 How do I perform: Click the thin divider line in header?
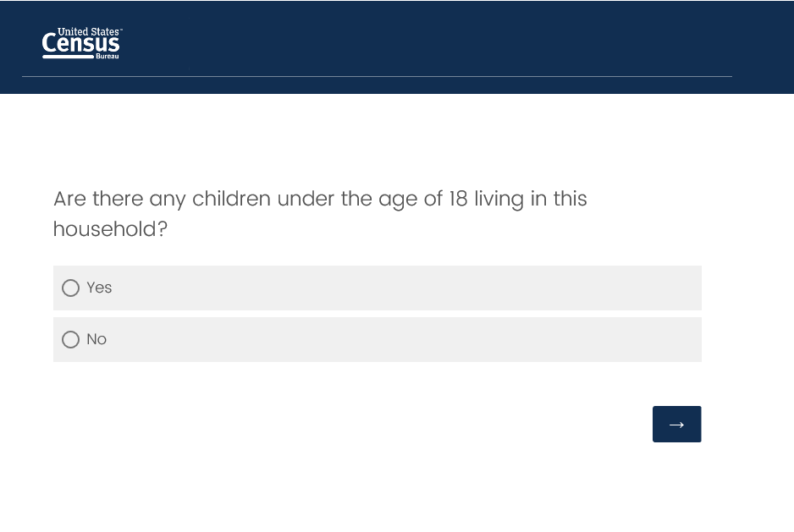click(377, 77)
